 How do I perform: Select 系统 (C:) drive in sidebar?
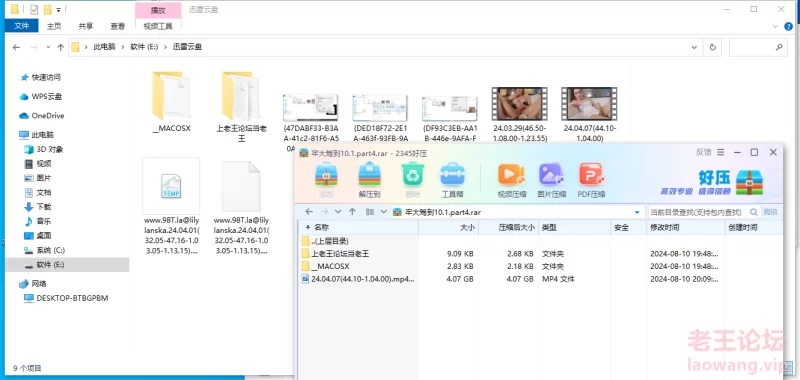tap(51, 250)
